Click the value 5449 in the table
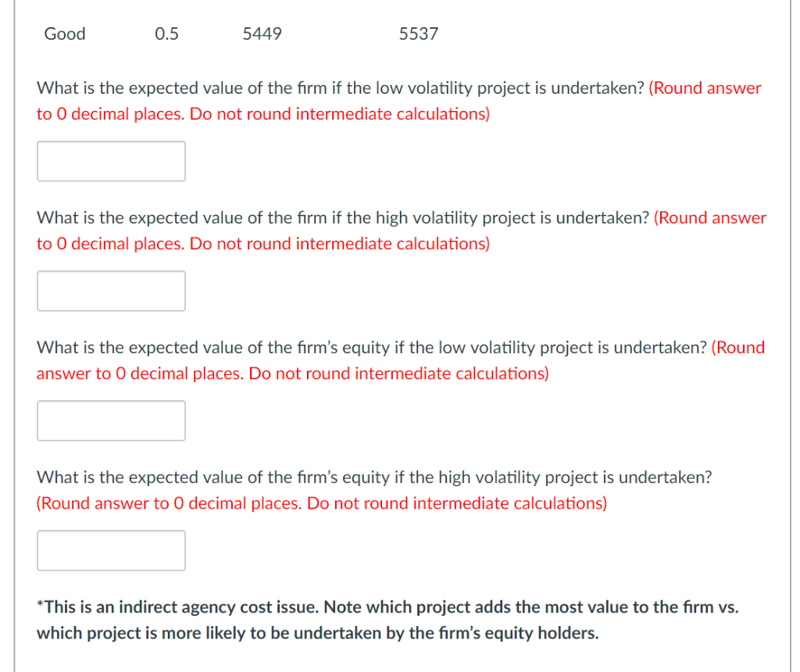This screenshot has height=672, width=800. coord(262,34)
